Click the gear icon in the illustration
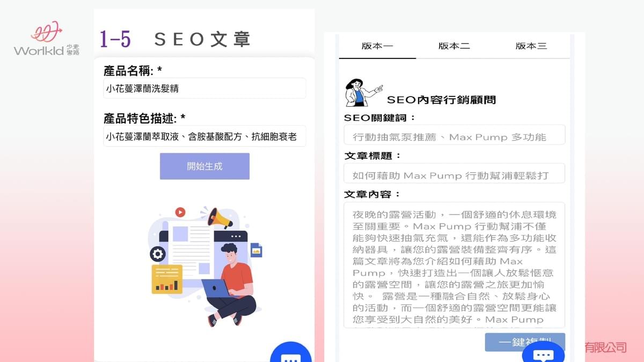This screenshot has width=644, height=362. tap(158, 254)
